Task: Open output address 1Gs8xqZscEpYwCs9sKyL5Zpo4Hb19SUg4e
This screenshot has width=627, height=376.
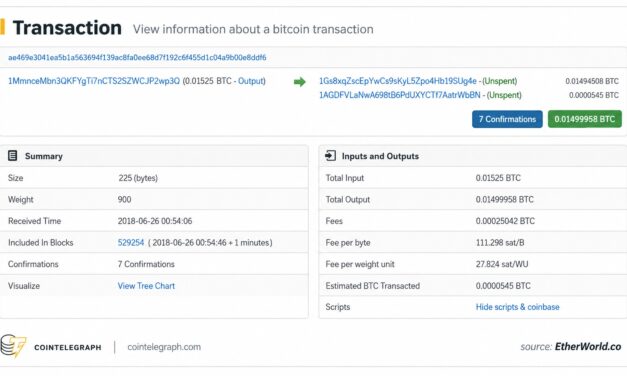Action: (397, 81)
